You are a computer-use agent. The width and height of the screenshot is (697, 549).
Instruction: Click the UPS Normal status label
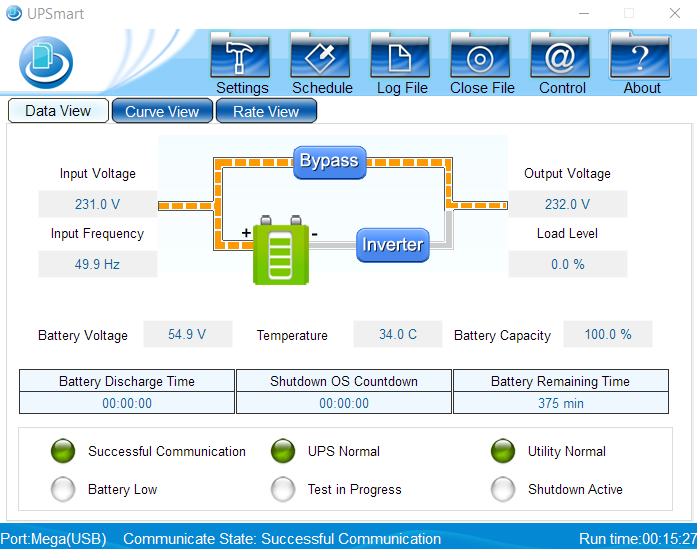[344, 451]
